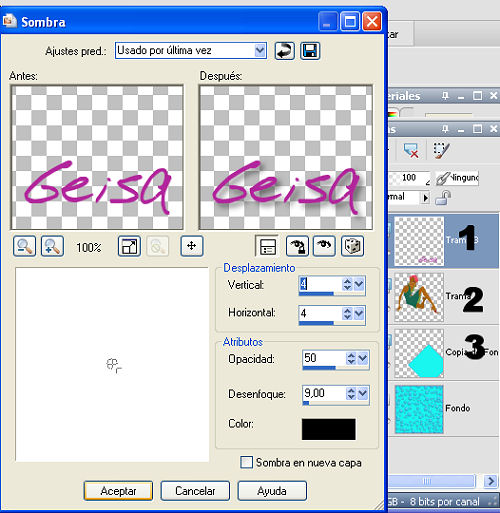
Task: Toggle auto proof eye-with-lock icon
Action: click(297, 246)
